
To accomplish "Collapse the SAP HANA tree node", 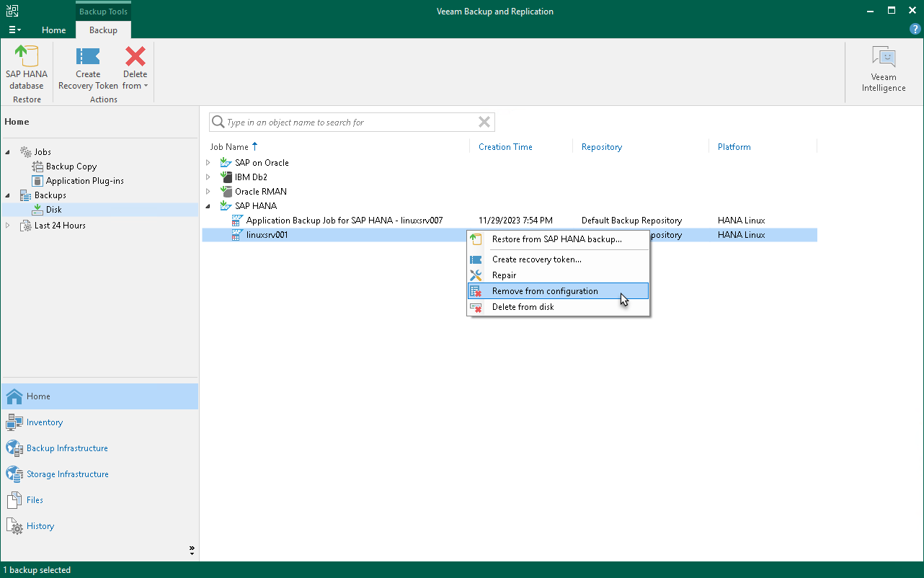I will pos(208,205).
